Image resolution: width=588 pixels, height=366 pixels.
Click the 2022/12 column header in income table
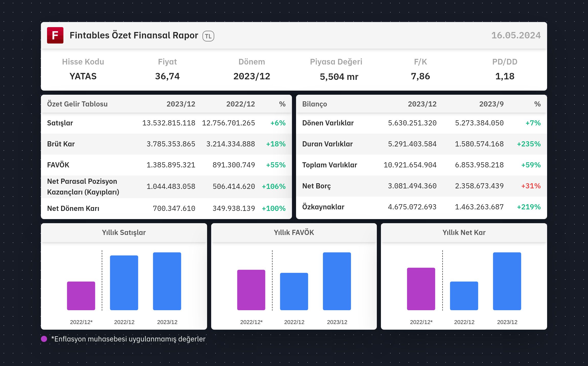pos(241,104)
